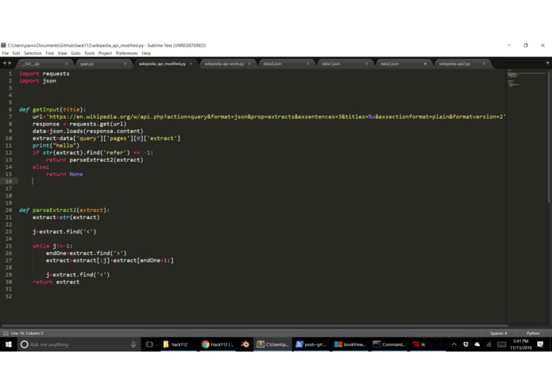Click the getInput function name
The image size is (552, 392).
coord(46,110)
